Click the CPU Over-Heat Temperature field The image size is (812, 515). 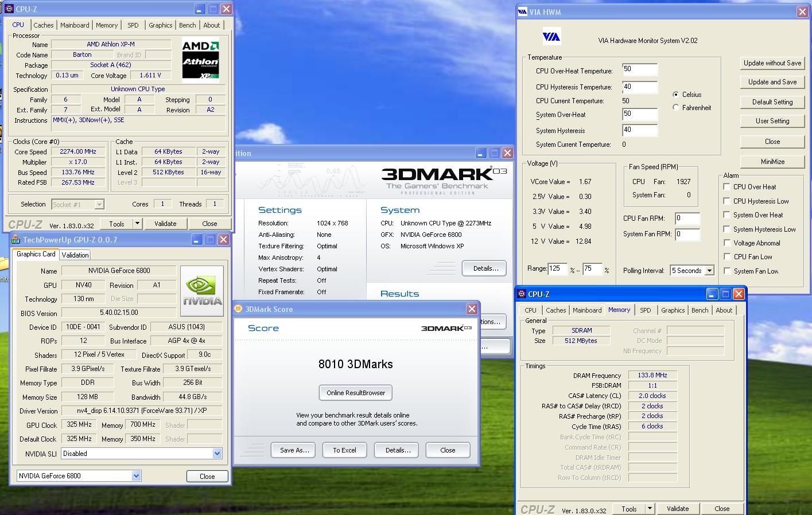640,70
